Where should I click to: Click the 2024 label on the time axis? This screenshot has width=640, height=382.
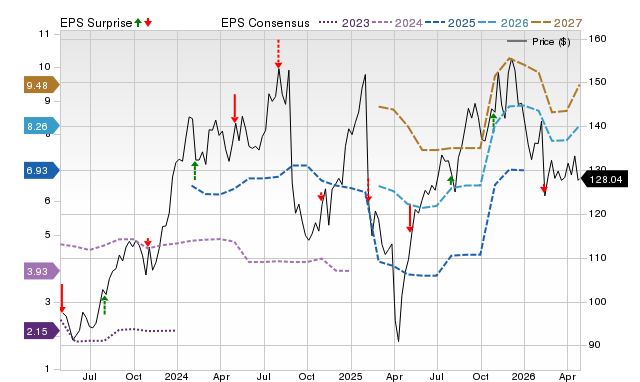(177, 376)
